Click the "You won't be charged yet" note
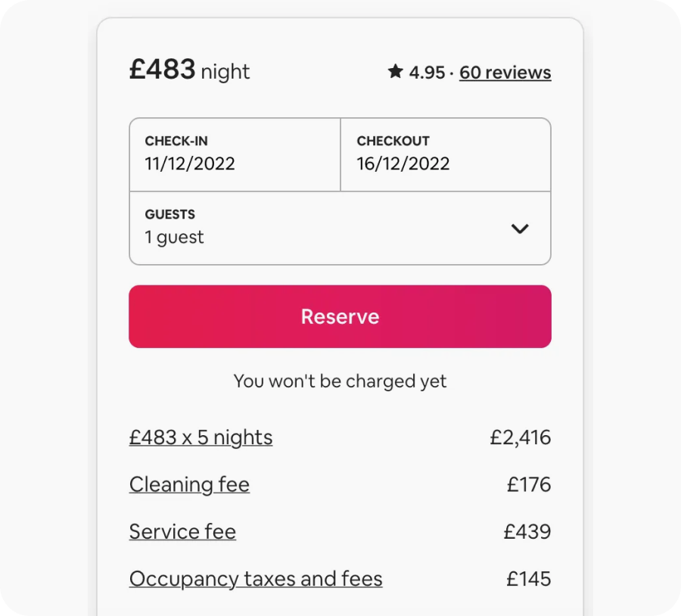681x616 pixels. click(x=340, y=381)
